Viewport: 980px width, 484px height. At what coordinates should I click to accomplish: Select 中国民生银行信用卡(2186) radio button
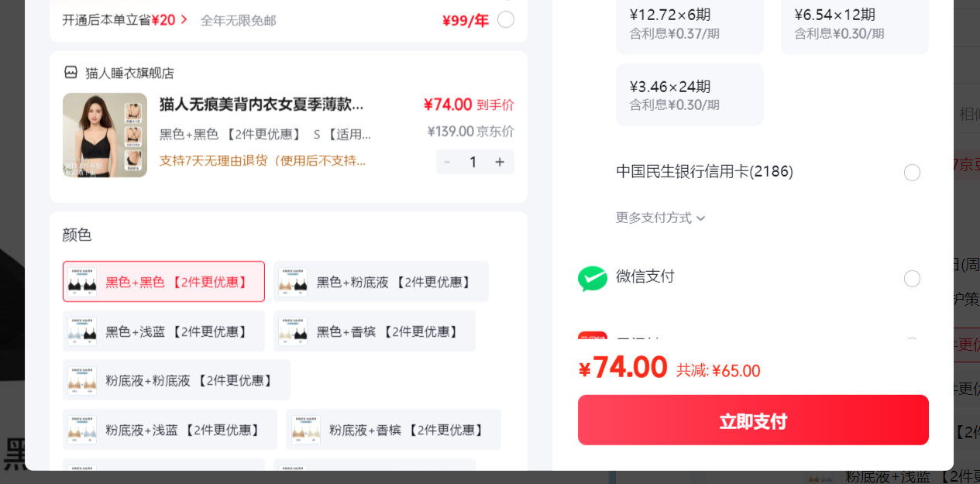[913, 173]
